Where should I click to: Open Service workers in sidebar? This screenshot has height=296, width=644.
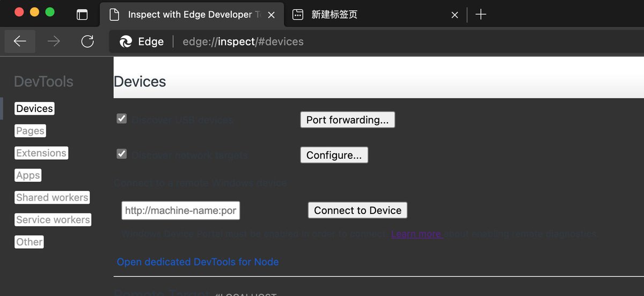click(x=53, y=220)
